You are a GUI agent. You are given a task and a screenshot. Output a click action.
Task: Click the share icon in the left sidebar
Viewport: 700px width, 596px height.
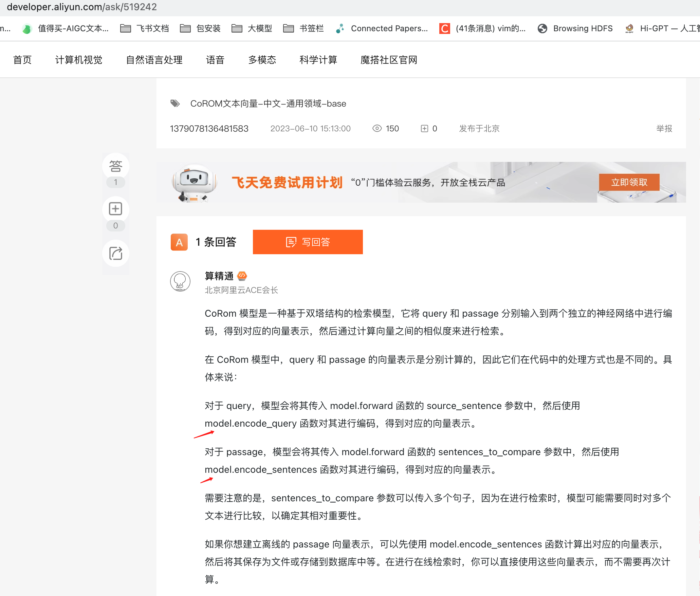click(x=115, y=253)
